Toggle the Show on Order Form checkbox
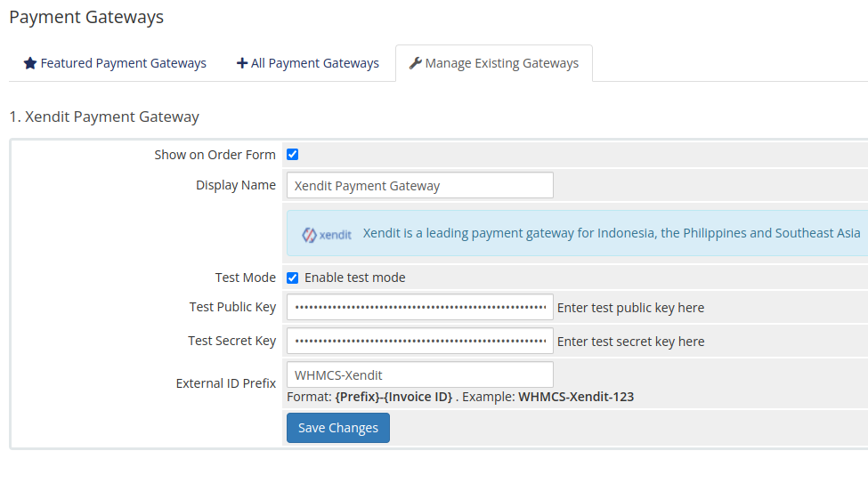The image size is (868, 483). click(292, 155)
